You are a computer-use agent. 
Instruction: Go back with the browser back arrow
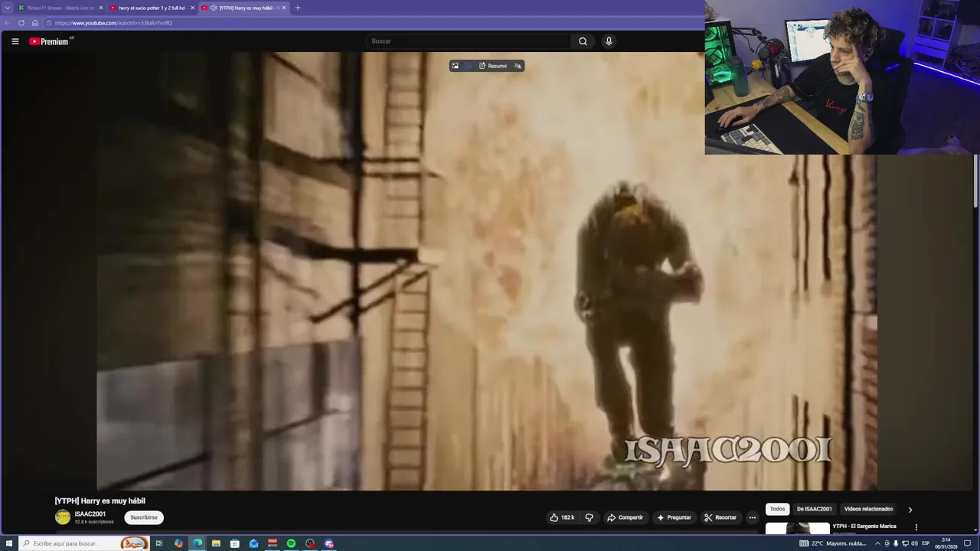(x=8, y=23)
